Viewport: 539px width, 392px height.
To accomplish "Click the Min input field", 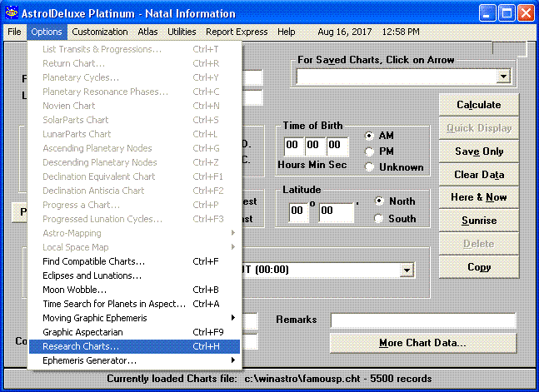I will tap(315, 146).
